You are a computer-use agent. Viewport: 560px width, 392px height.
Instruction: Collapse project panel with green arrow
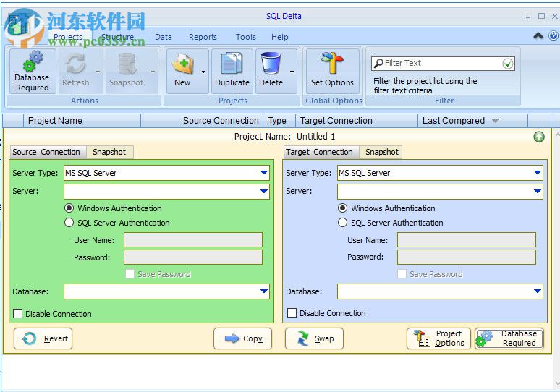[539, 137]
